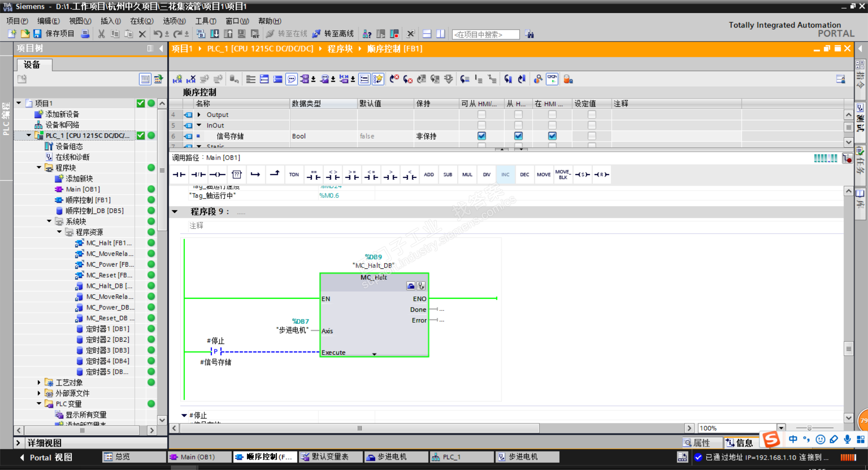Viewport: 868px width, 470px height.
Task: Open the 在线(O) menu
Action: [142, 21]
